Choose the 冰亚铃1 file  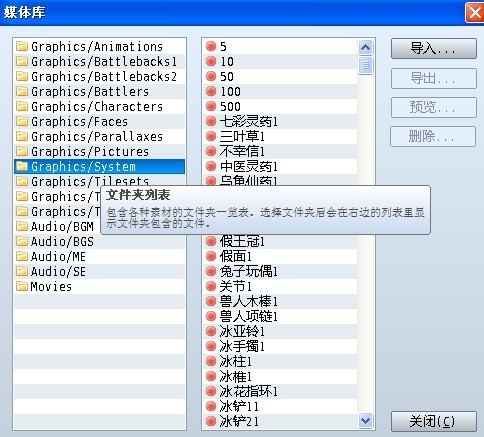pos(280,331)
